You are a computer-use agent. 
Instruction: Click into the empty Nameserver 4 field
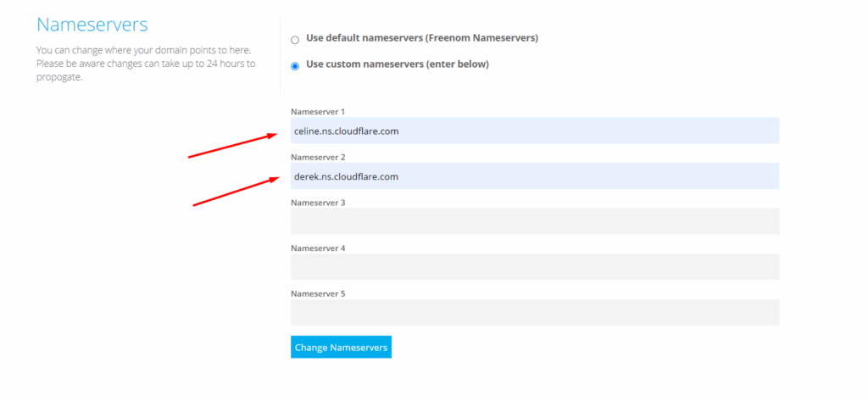coord(535,267)
